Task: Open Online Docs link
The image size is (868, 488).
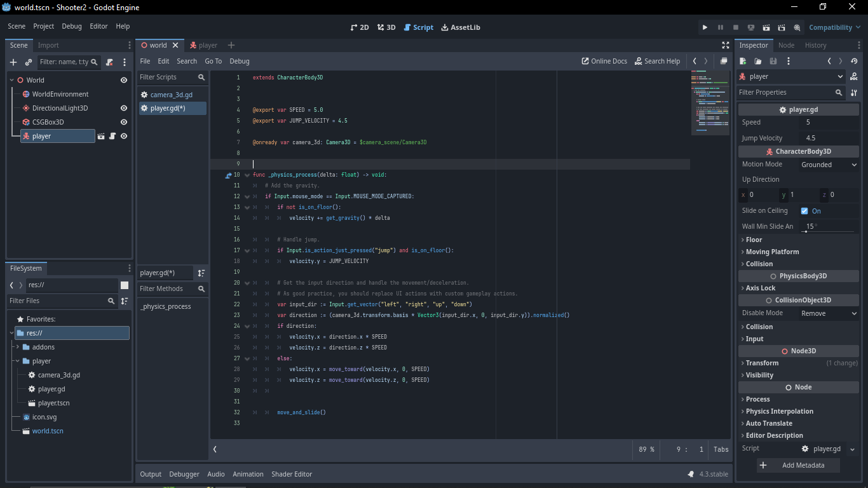Action: [604, 61]
